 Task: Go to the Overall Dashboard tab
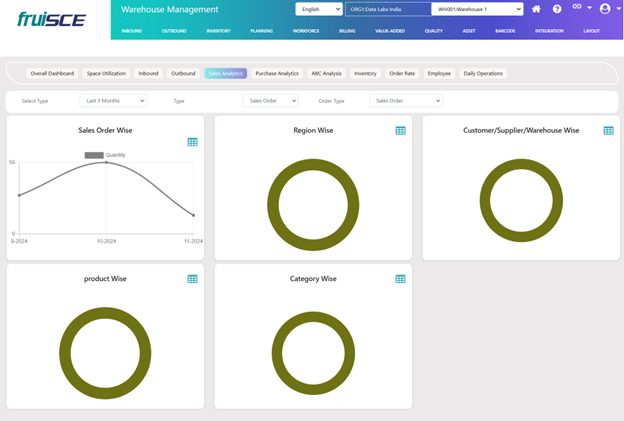(x=52, y=73)
